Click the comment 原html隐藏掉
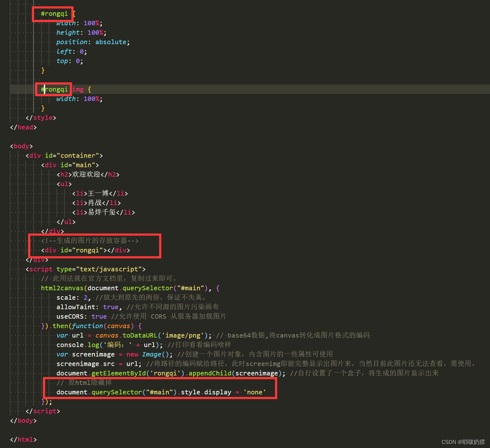 coord(84,383)
